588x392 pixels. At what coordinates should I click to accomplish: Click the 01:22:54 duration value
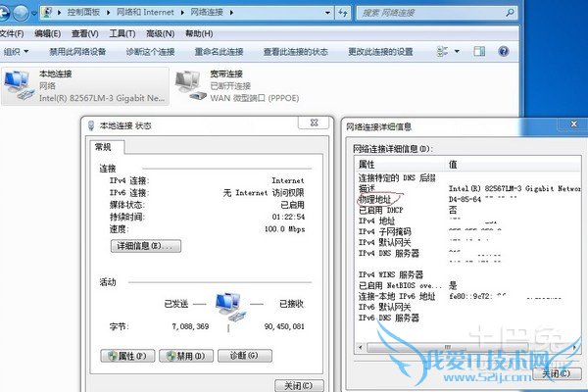point(288,217)
